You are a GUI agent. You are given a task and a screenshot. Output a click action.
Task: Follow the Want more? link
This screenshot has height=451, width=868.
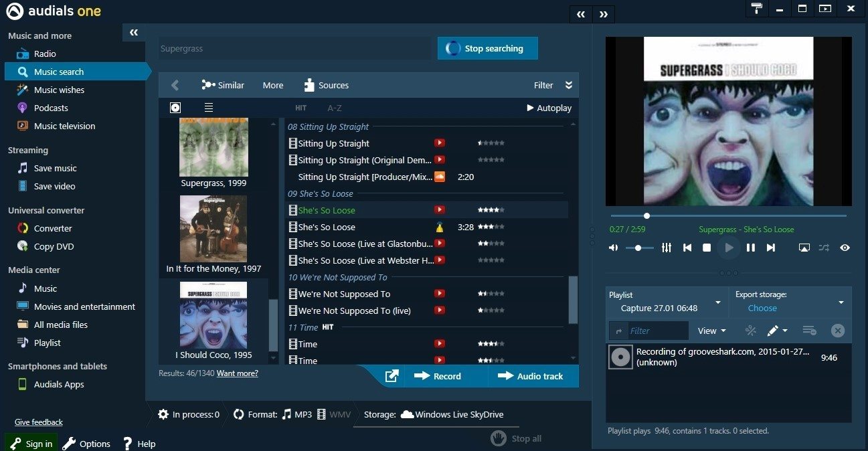[238, 373]
